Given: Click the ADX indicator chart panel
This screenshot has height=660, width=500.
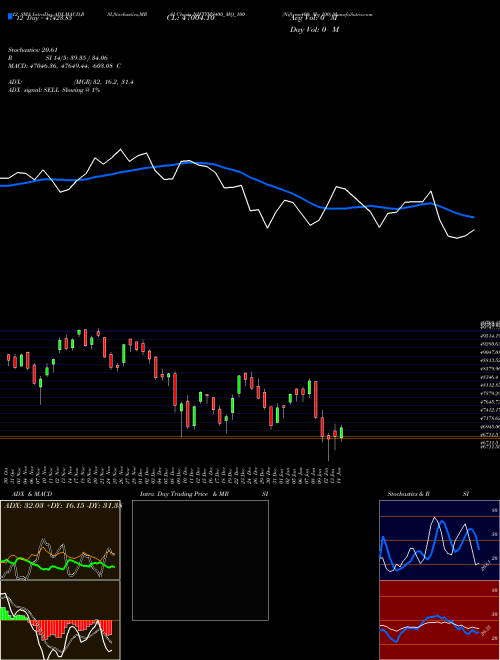Looking at the screenshot, I should point(60,540).
